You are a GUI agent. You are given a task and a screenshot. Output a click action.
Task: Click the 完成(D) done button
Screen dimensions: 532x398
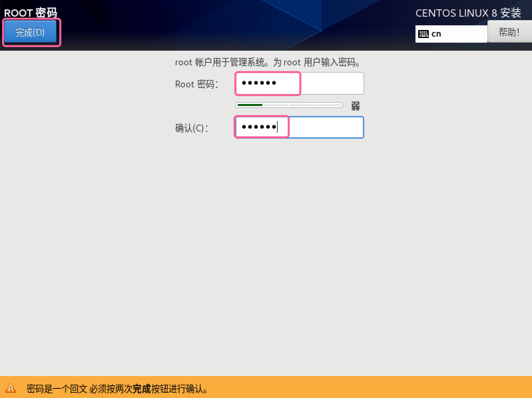pos(30,32)
